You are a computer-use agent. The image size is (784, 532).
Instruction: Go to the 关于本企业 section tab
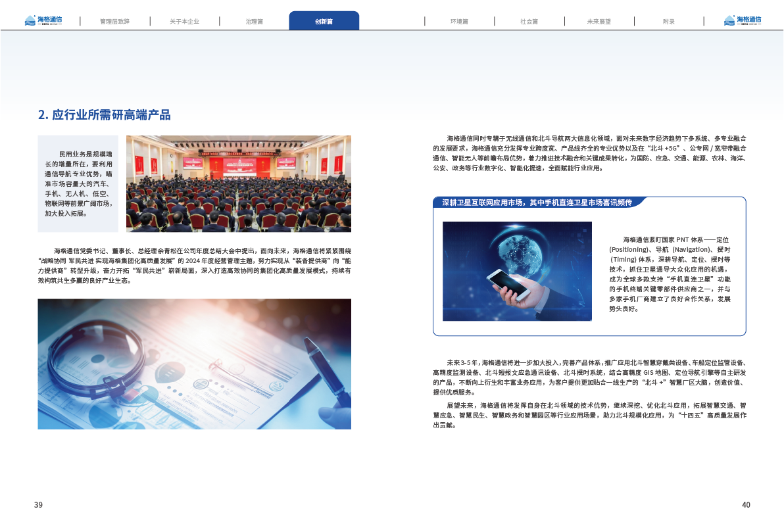(x=184, y=22)
